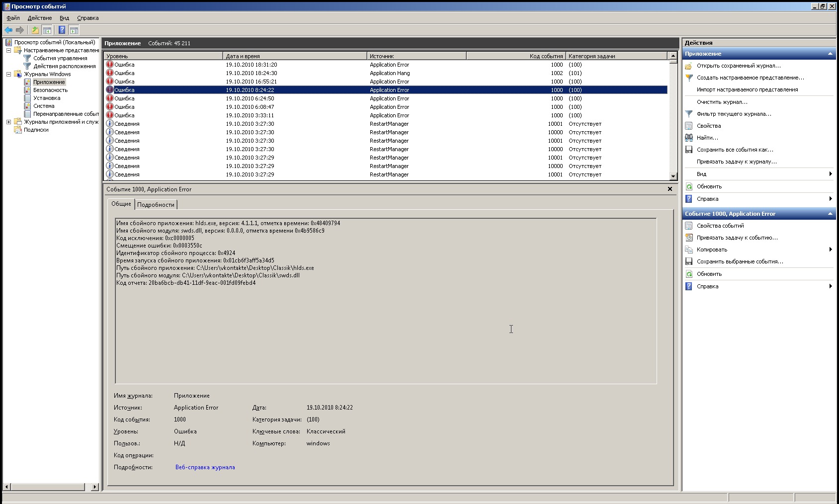Collapse Журналы Windows tree node
The width and height of the screenshot is (839, 504).
click(8, 74)
